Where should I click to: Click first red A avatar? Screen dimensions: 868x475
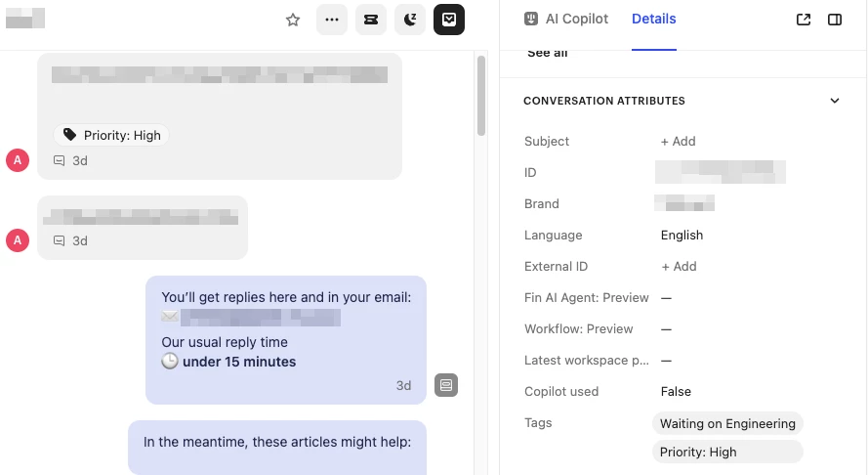(18, 160)
